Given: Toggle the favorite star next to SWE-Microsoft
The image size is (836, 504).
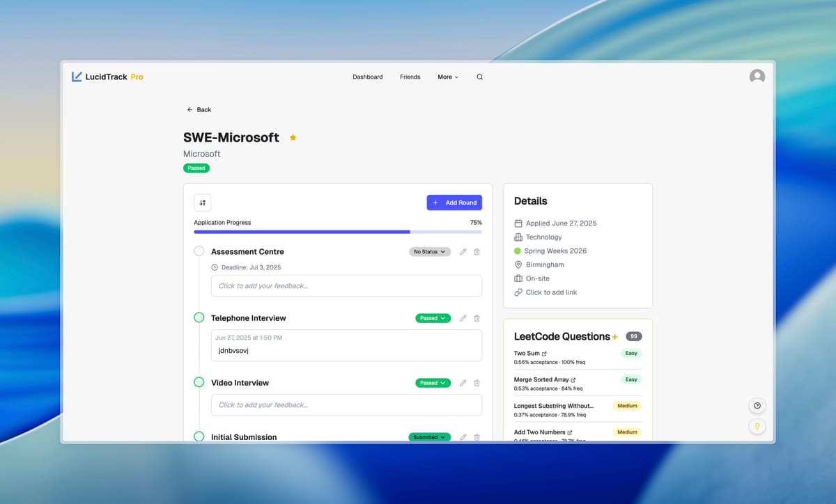Looking at the screenshot, I should tap(293, 138).
